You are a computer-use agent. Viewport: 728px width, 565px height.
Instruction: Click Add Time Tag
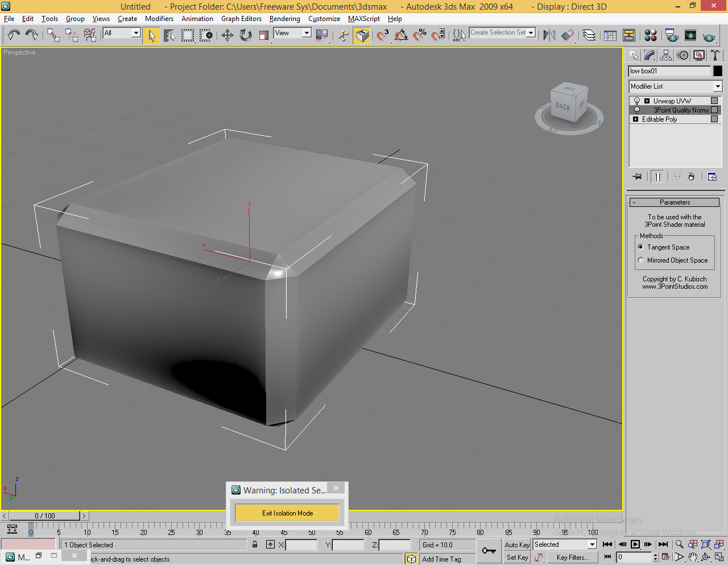[441, 559]
